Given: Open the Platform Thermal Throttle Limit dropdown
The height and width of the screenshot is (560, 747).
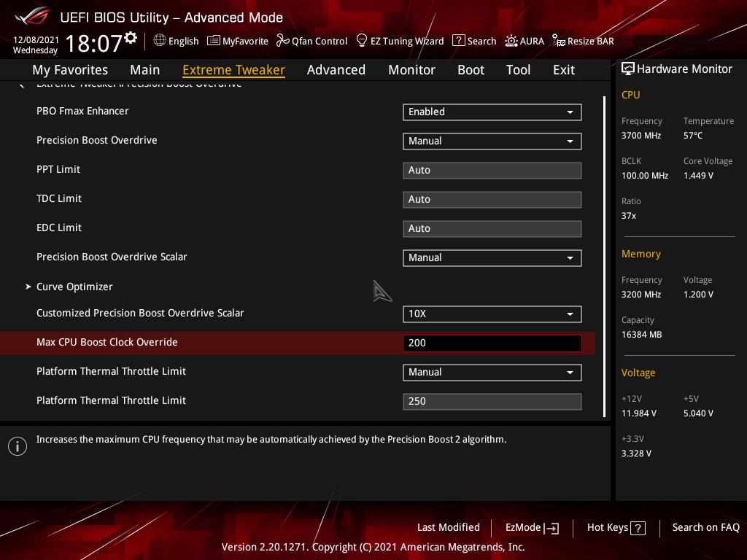Looking at the screenshot, I should [x=492, y=372].
